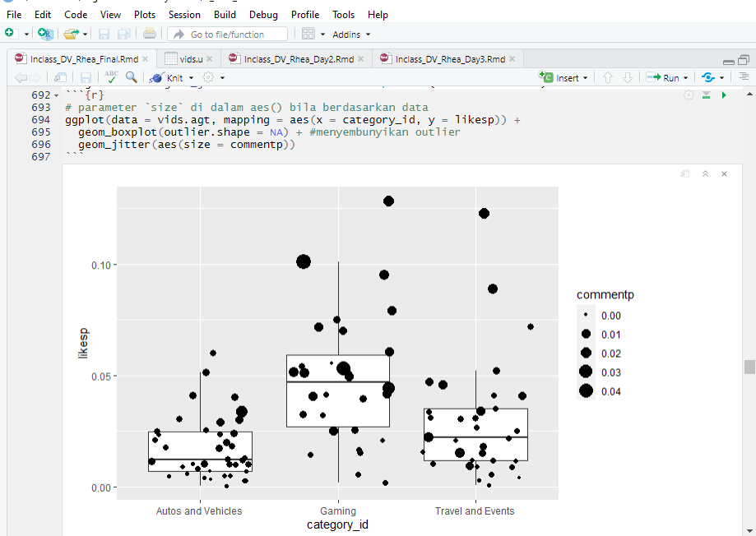Run the current chunk with the green play icon

(723, 95)
